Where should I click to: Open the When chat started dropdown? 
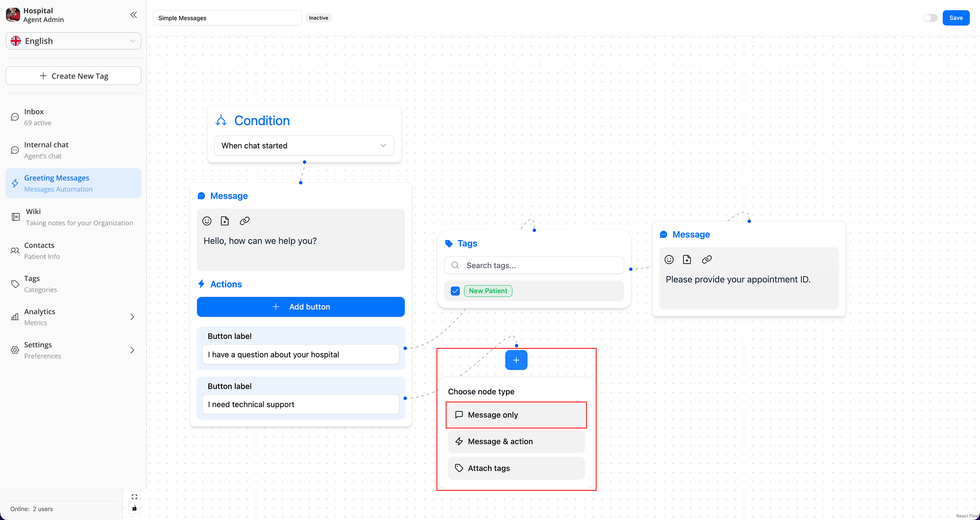coord(304,146)
